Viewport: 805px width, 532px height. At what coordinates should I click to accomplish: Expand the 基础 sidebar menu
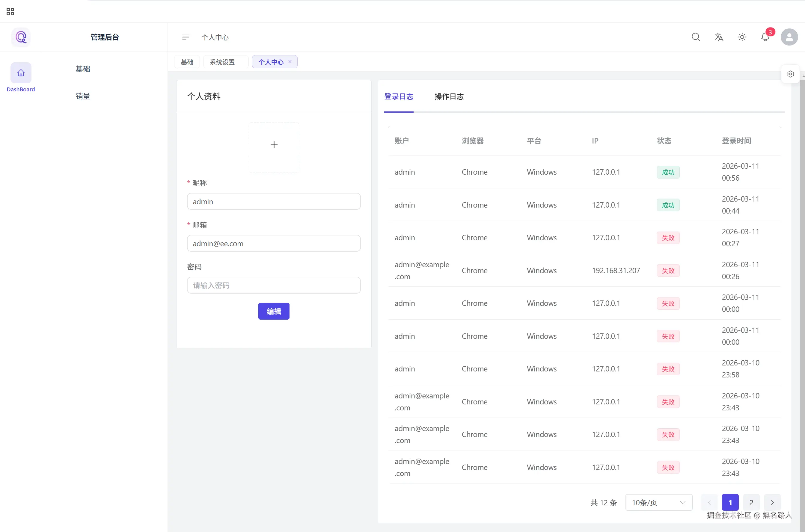(x=83, y=69)
